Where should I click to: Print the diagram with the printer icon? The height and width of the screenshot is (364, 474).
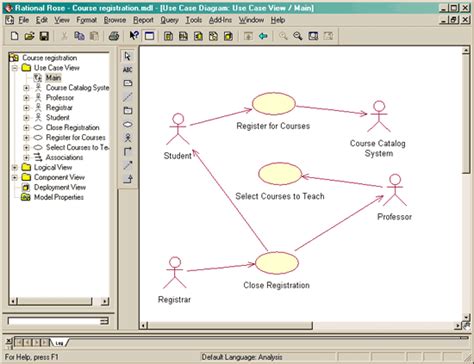point(114,36)
